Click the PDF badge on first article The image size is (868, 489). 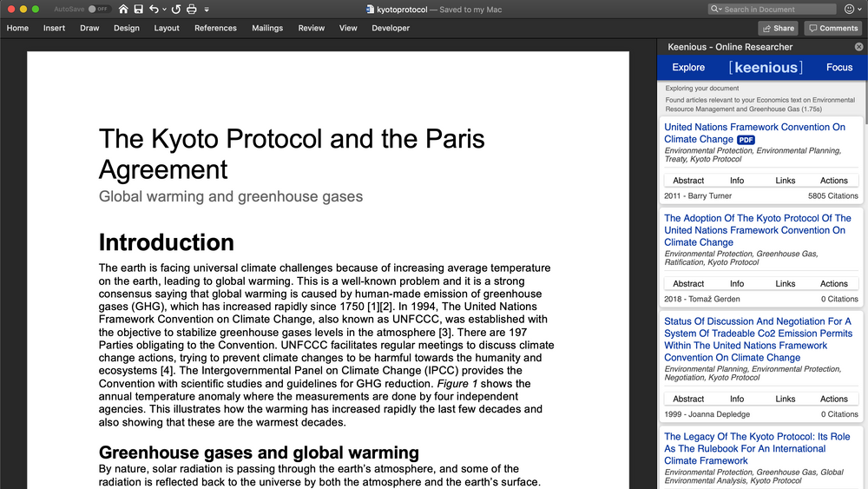[x=746, y=140]
